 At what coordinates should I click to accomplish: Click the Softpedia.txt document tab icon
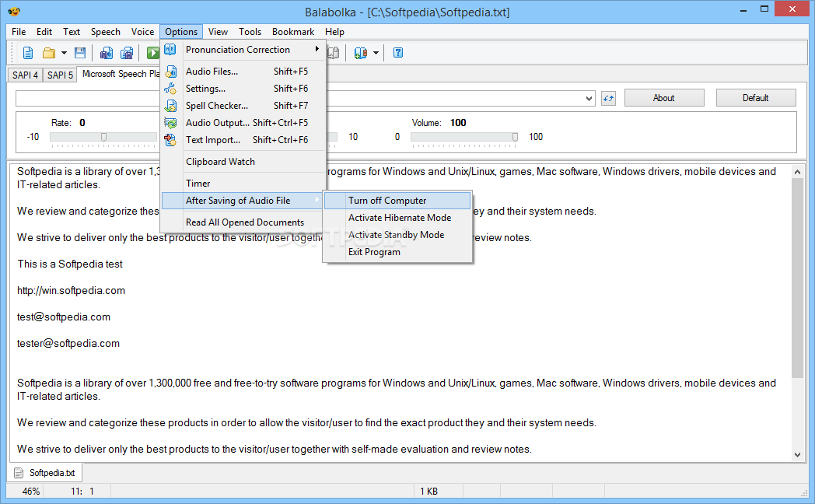coord(19,473)
